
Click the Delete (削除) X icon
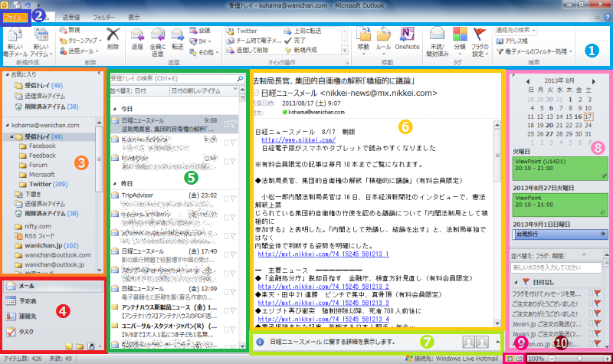(x=113, y=34)
